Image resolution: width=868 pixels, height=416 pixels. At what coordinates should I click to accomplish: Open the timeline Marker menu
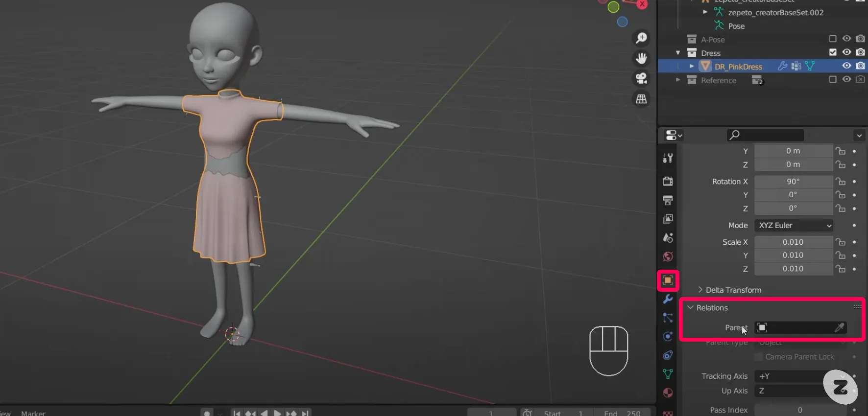click(x=33, y=413)
